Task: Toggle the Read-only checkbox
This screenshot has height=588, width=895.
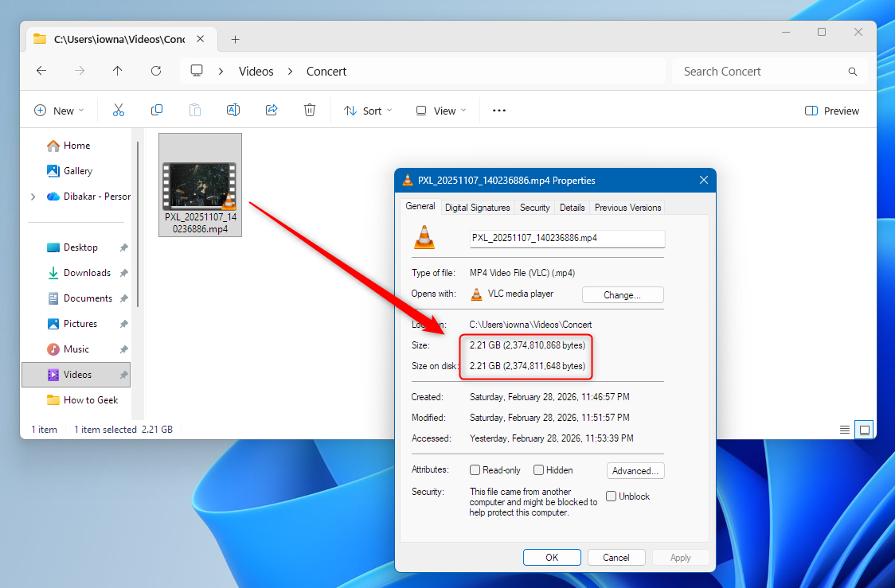Action: click(475, 470)
